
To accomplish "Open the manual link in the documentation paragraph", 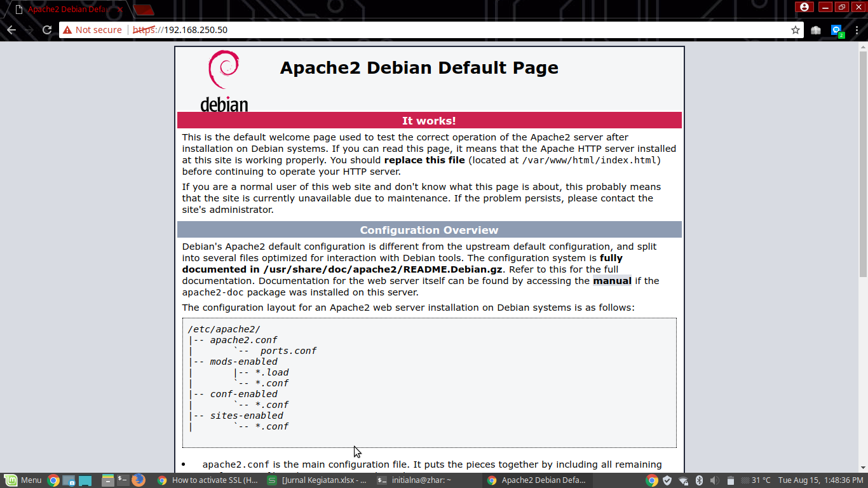I will click(612, 280).
